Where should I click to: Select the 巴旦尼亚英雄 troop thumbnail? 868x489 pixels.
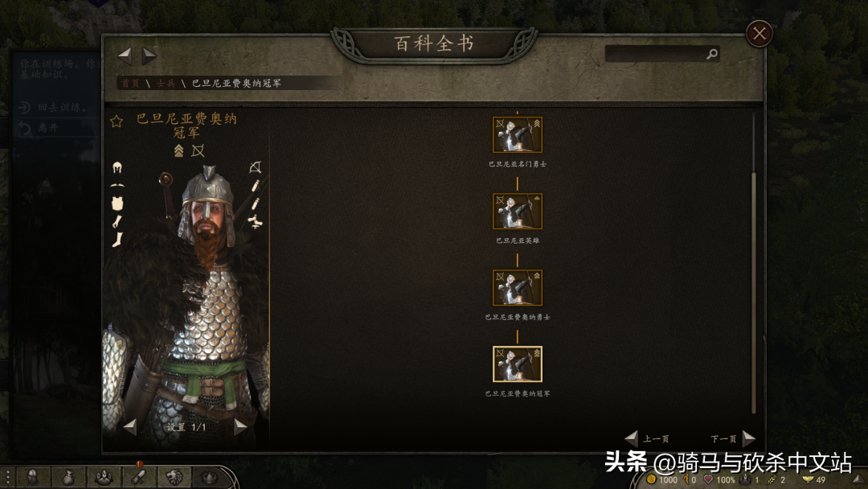click(518, 211)
